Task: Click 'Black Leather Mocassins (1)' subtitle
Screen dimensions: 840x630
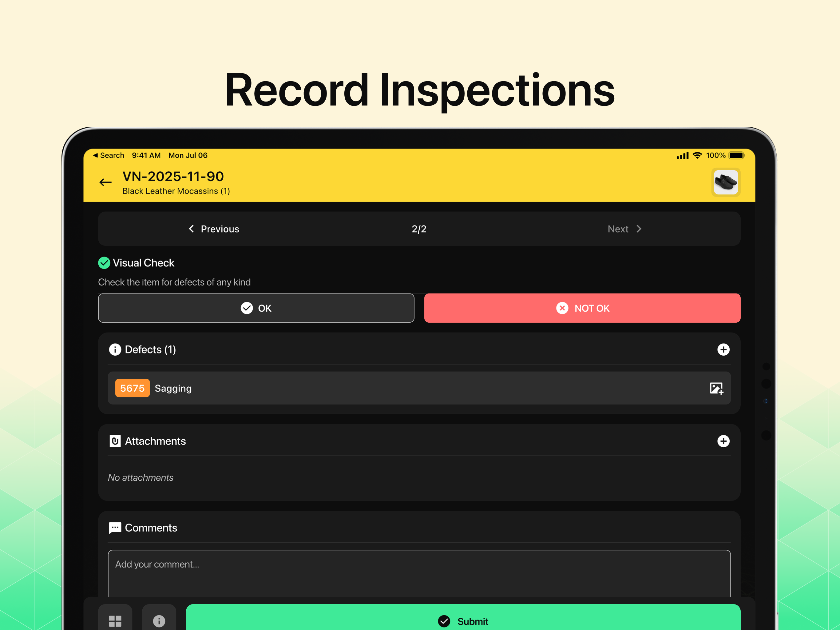Action: pyautogui.click(x=176, y=191)
